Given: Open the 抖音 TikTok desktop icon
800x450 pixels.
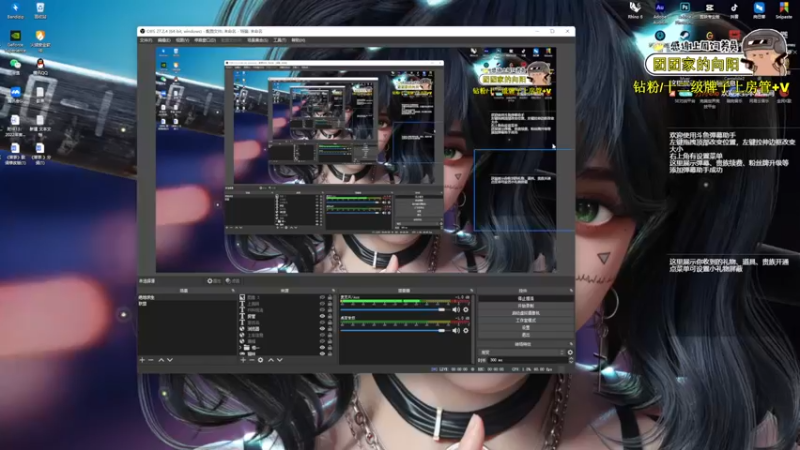Looking at the screenshot, I should point(734,9).
